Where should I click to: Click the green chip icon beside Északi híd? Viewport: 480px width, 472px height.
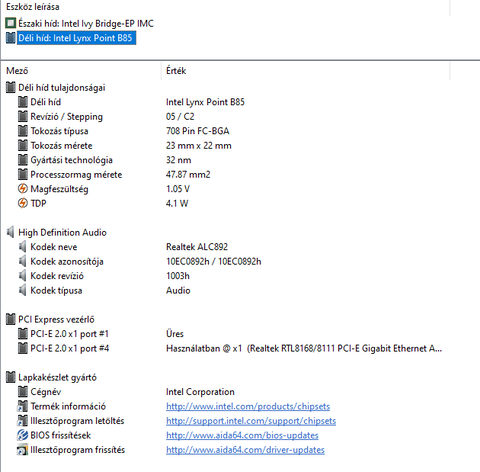(11, 23)
